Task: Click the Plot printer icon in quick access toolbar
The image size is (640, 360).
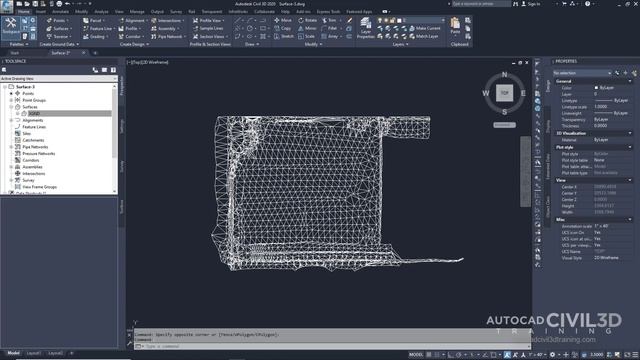Action: point(59,4)
